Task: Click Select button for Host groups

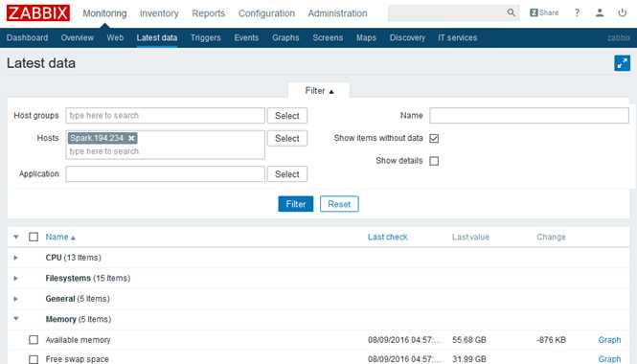Action: [287, 116]
